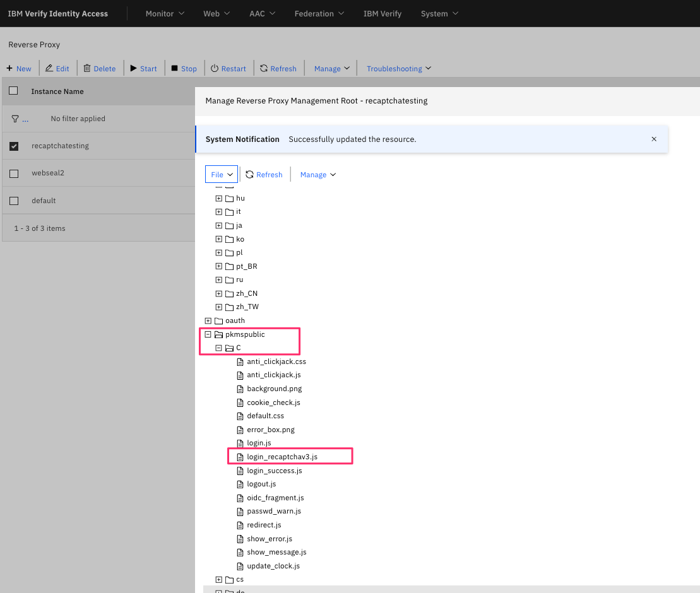Click the file icon for login_recaptchav3.js
The height and width of the screenshot is (593, 700).
click(x=240, y=457)
